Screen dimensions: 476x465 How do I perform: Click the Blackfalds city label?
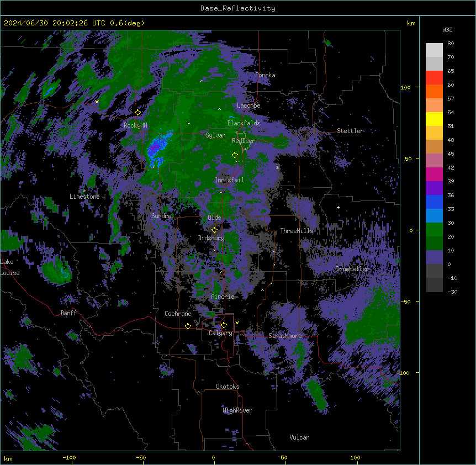pos(244,123)
